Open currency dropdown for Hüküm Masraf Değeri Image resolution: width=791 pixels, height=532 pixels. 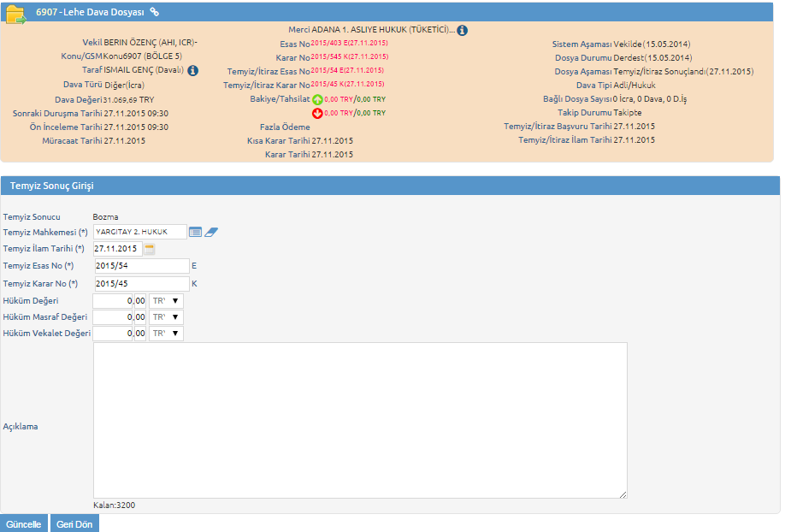[x=166, y=317]
